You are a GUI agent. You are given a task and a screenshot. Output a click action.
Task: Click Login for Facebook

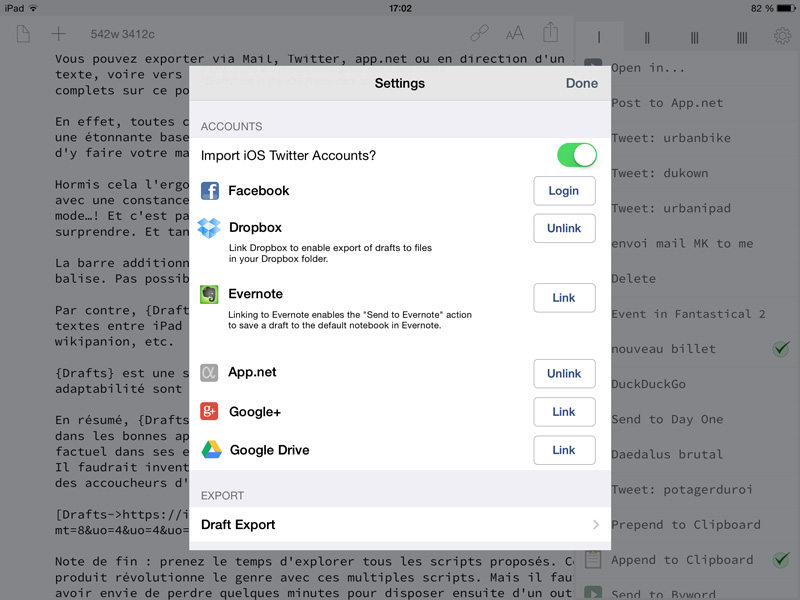pyautogui.click(x=564, y=191)
